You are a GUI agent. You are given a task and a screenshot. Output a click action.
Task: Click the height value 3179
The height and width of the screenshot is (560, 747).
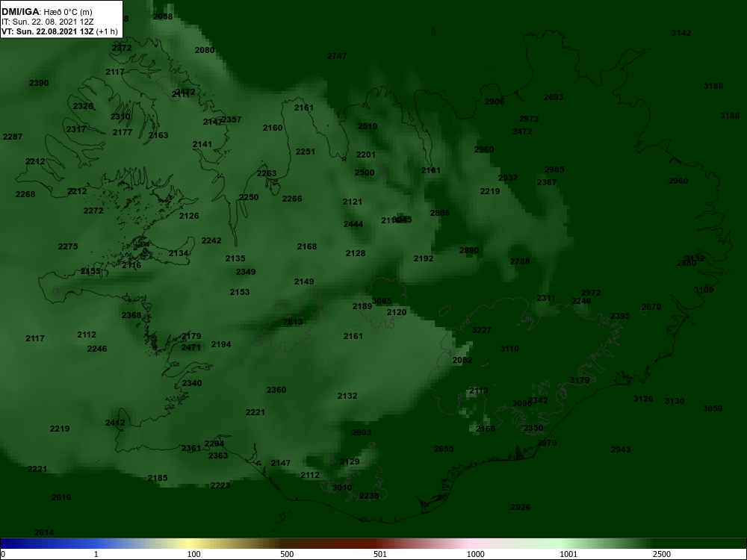pos(580,381)
